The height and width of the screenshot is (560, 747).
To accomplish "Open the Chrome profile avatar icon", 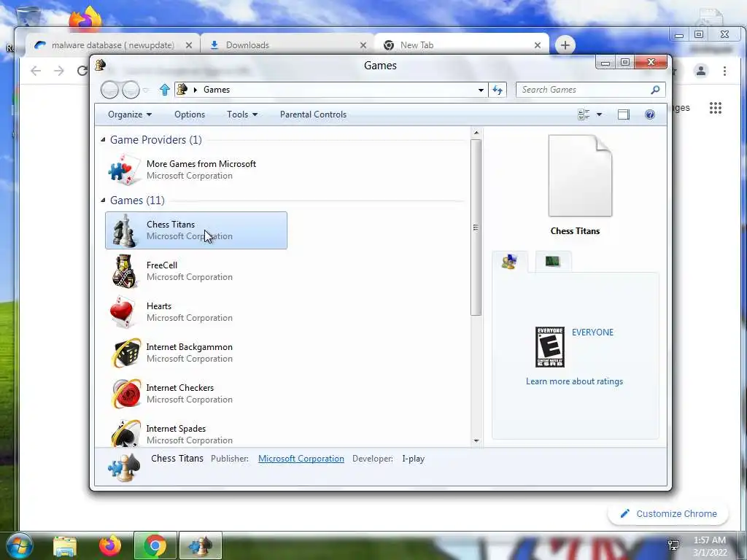I will [x=701, y=71].
